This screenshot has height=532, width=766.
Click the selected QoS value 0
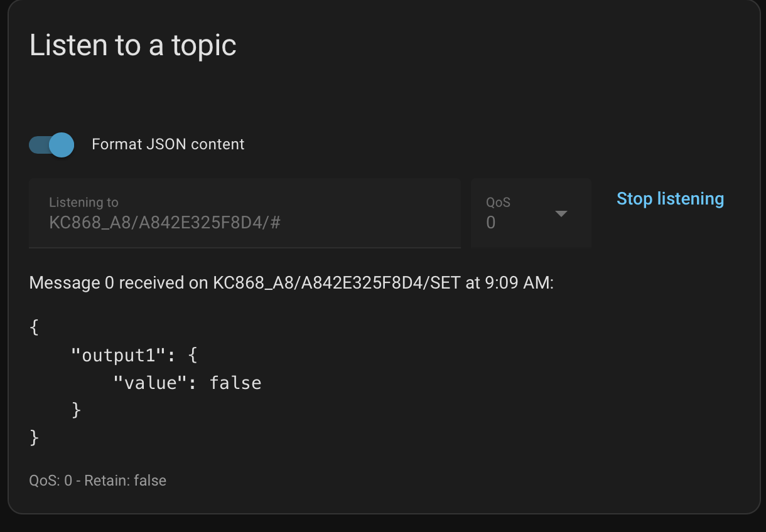coord(491,223)
